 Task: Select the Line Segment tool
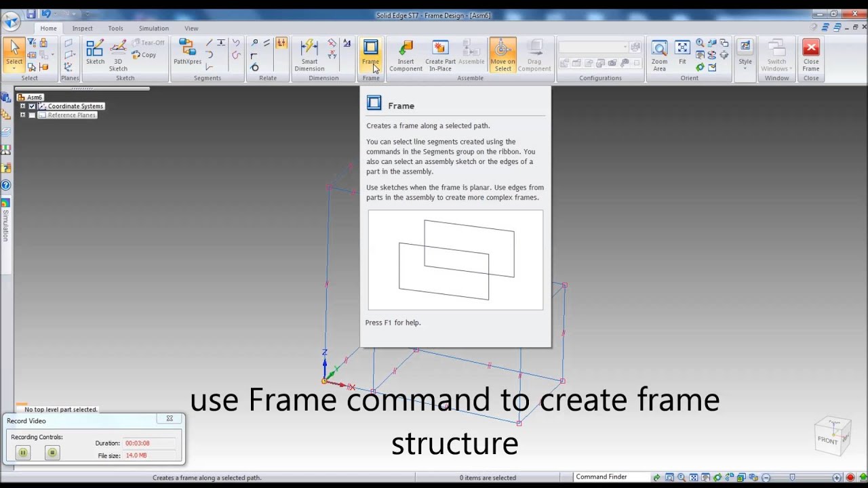(209, 43)
